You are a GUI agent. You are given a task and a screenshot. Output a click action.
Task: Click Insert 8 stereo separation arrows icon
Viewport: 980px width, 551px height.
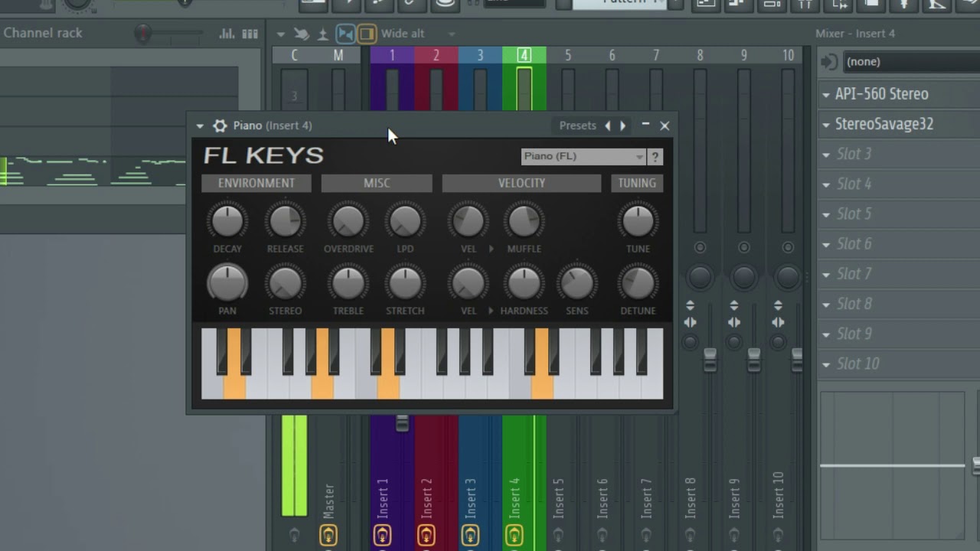690,322
